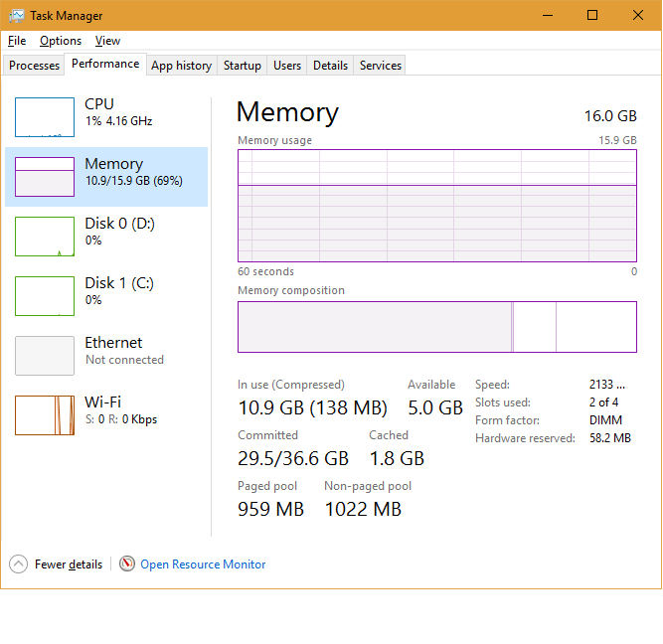Click the 16.0 GB total memory value

click(x=610, y=116)
